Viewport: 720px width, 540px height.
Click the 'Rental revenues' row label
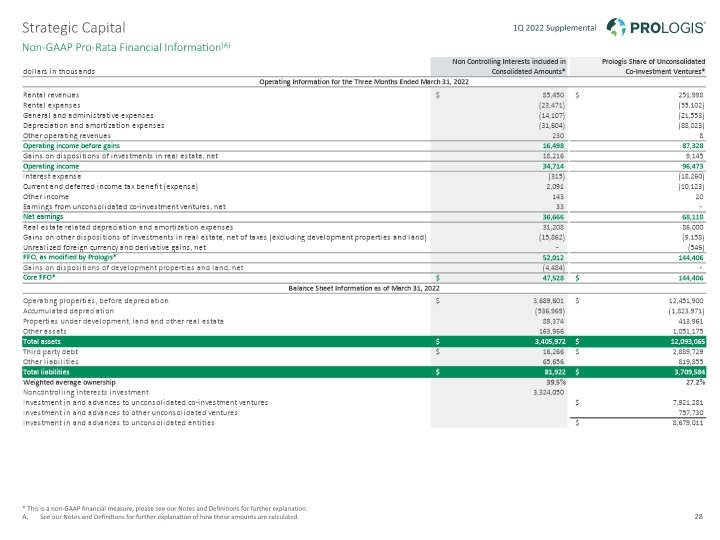point(51,95)
